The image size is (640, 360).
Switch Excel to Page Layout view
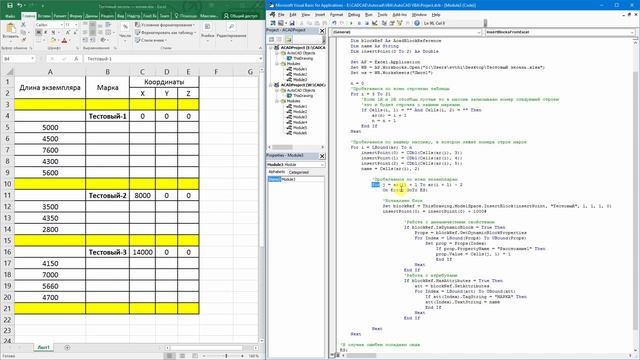182,356
